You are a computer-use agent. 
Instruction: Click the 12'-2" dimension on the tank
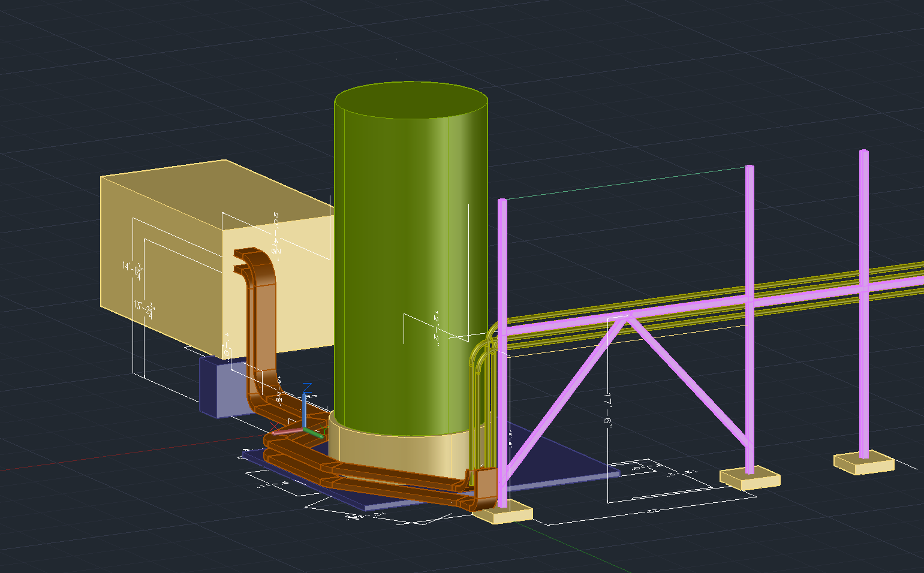click(437, 325)
